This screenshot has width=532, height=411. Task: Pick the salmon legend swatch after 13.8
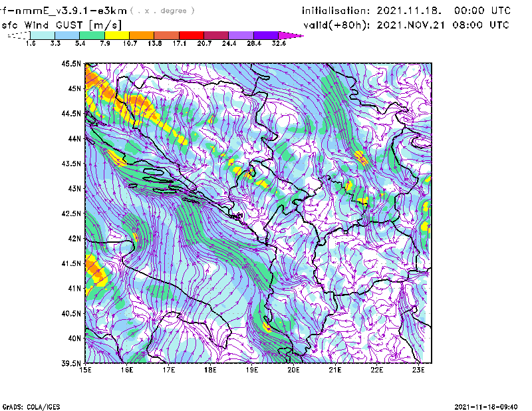(167, 35)
